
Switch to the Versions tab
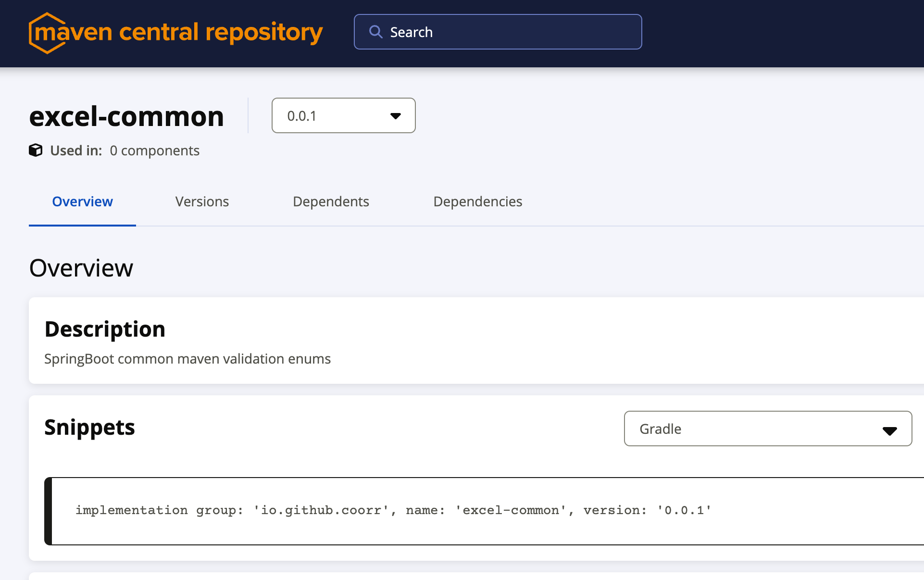[x=202, y=202]
